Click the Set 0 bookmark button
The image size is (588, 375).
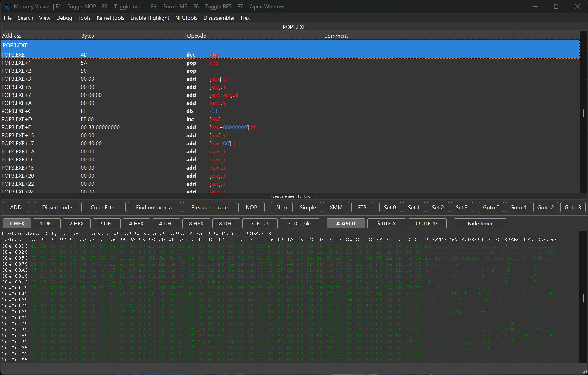tap(390, 208)
